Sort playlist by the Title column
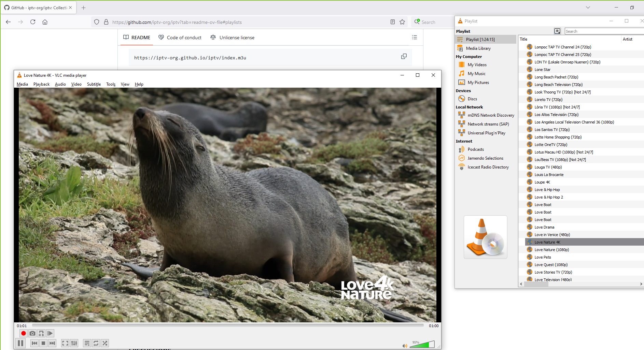The width and height of the screenshot is (644, 350). [x=570, y=39]
